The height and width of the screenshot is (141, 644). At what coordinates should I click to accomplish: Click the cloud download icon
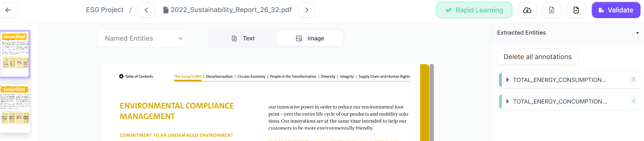coord(527,10)
